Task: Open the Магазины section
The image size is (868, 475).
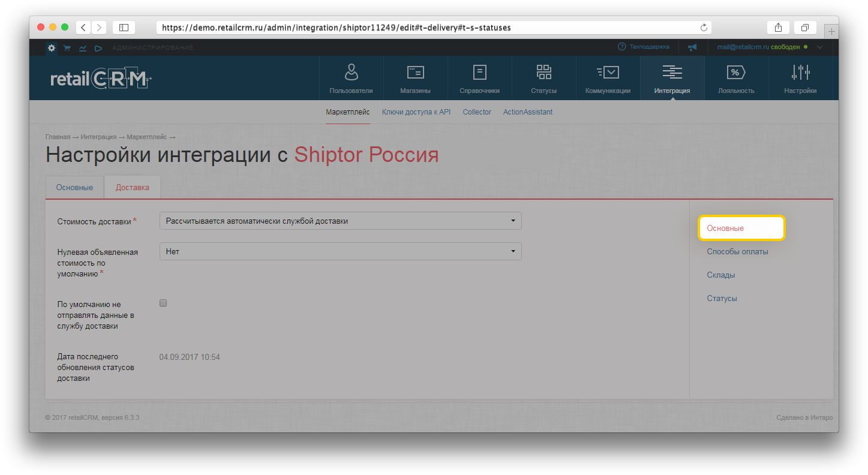Action: pyautogui.click(x=415, y=79)
